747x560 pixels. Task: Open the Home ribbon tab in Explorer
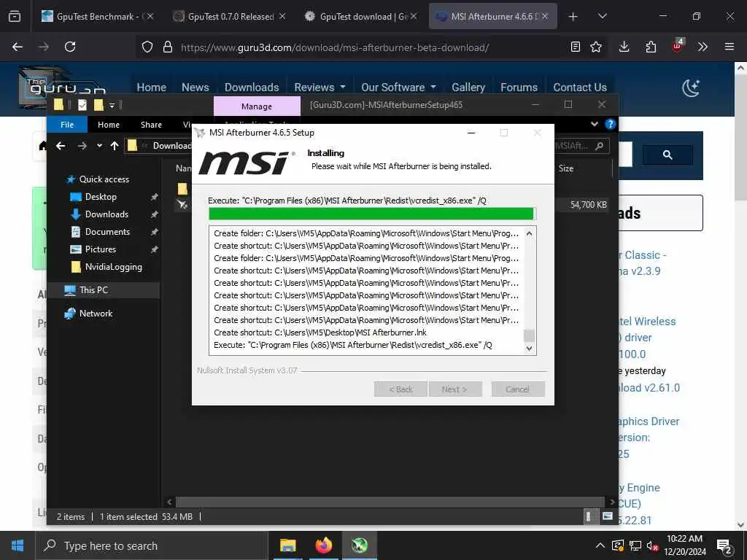coord(109,125)
